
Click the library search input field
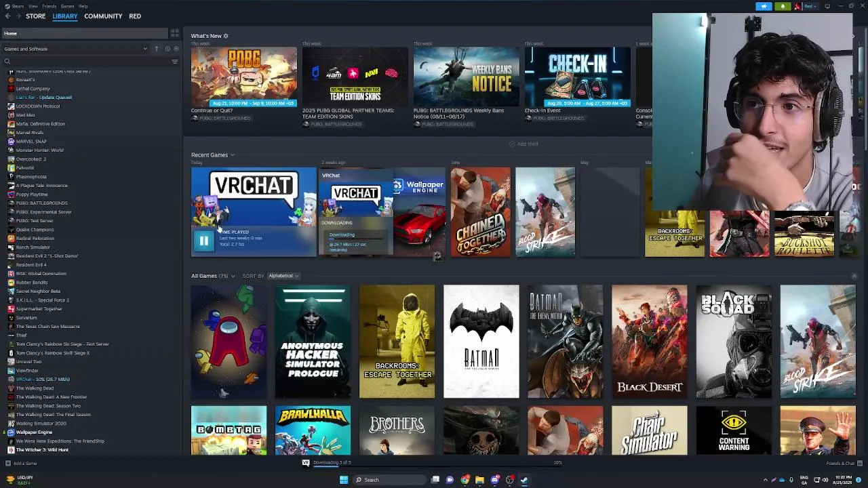pyautogui.click(x=87, y=62)
